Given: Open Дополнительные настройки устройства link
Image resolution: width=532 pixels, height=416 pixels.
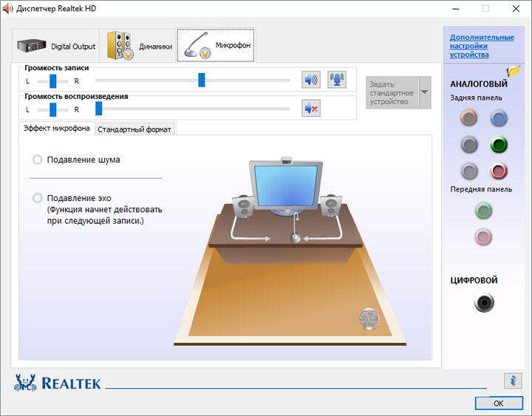Looking at the screenshot, I should coord(482,46).
